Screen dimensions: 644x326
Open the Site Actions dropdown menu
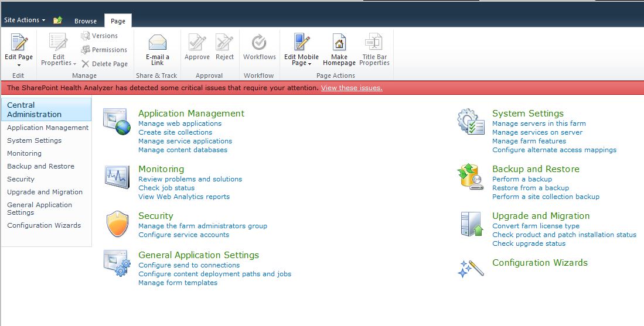(25, 20)
